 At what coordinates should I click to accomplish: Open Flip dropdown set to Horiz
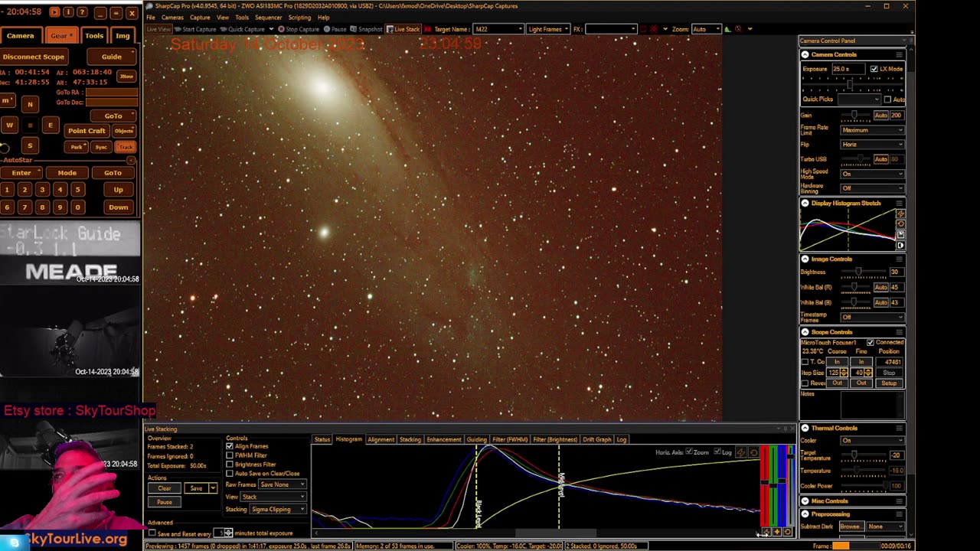coord(872,145)
